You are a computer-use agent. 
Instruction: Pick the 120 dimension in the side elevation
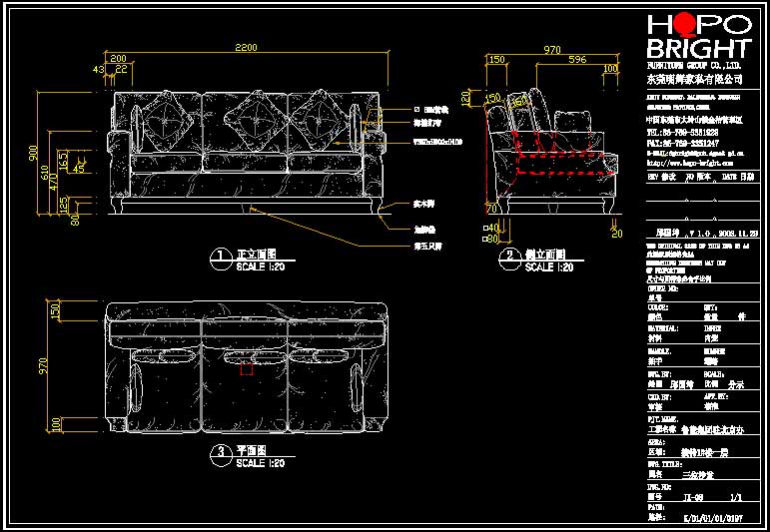click(x=465, y=98)
